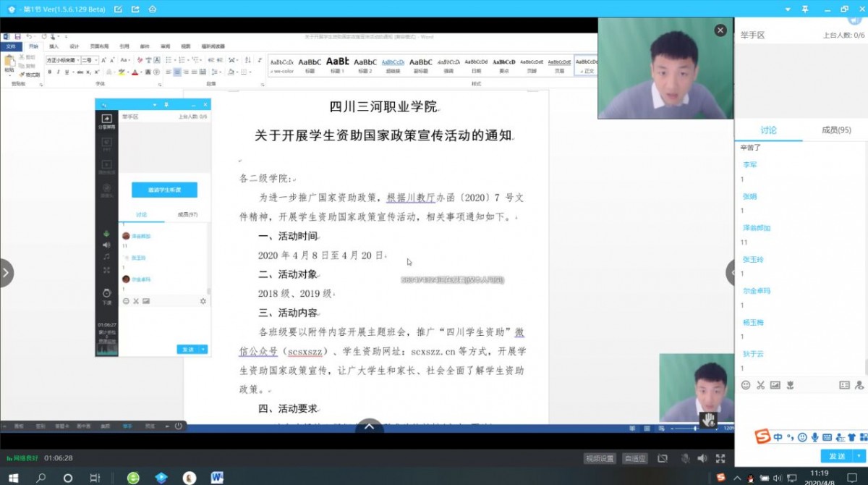Click the raised hand icon on video
This screenshot has width=868, height=485.
point(708,419)
